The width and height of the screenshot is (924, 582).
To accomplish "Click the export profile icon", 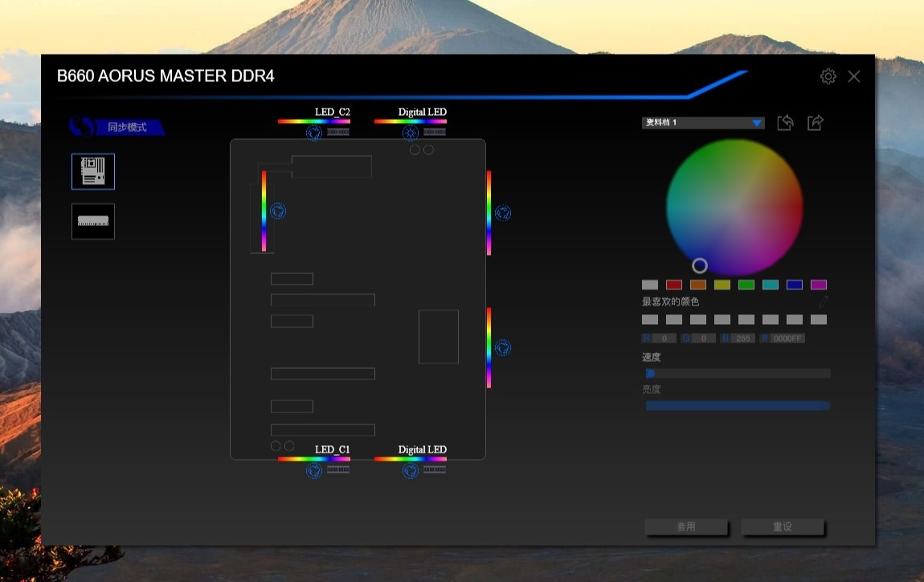I will click(815, 123).
